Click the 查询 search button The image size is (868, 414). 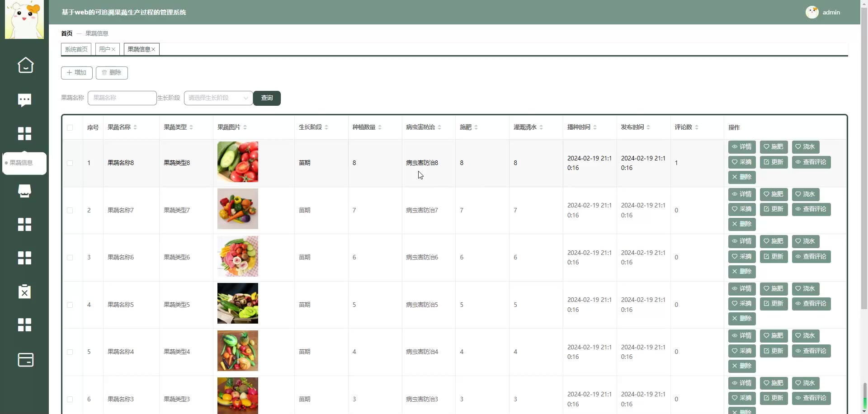267,98
